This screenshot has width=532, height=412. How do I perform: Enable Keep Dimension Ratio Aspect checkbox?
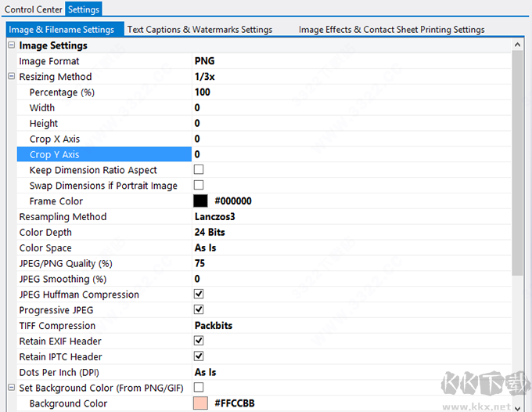tap(199, 170)
